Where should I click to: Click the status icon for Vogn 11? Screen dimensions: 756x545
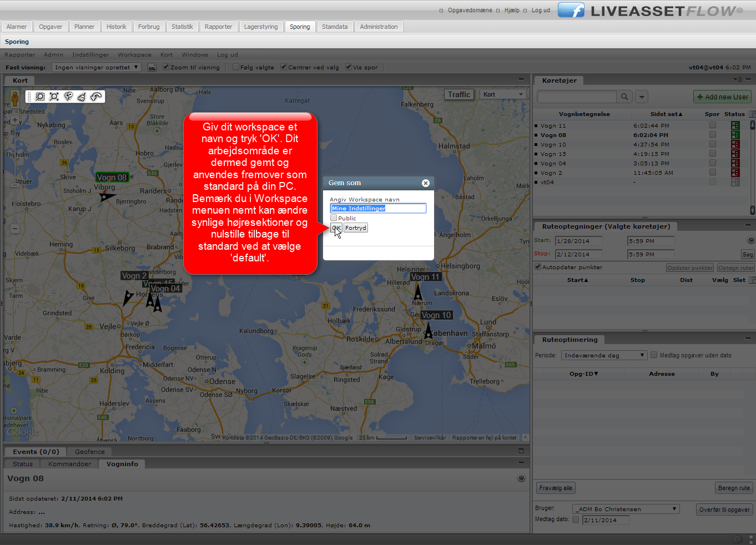[735, 126]
